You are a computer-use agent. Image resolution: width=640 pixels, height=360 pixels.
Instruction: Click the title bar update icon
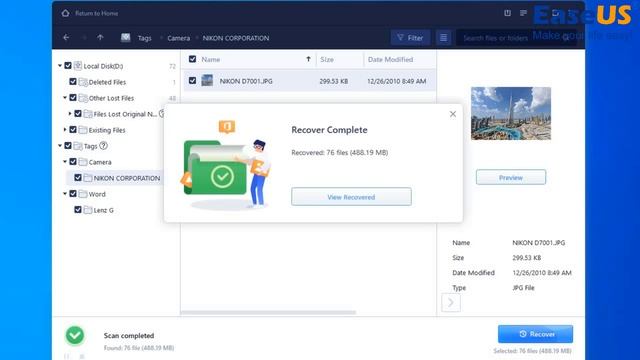pyautogui.click(x=507, y=13)
